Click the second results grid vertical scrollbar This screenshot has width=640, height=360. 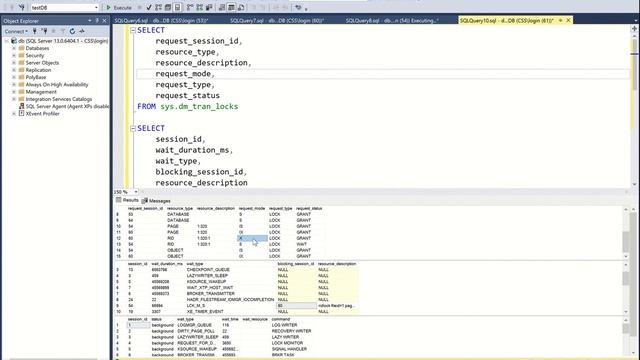[x=626, y=288]
